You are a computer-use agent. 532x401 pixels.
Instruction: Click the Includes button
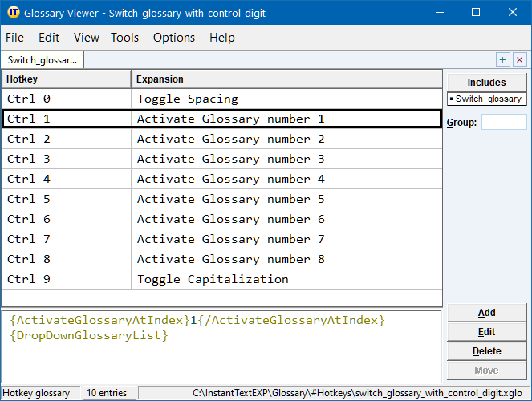[486, 83]
